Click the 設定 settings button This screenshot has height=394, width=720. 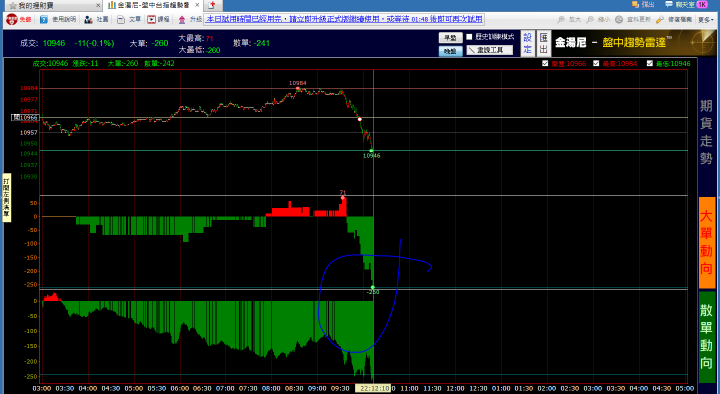[x=527, y=43]
